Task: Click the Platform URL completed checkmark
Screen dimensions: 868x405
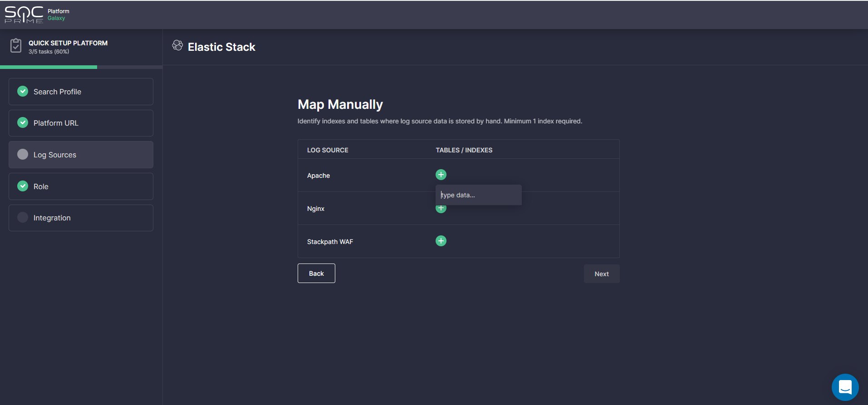Action: click(23, 122)
